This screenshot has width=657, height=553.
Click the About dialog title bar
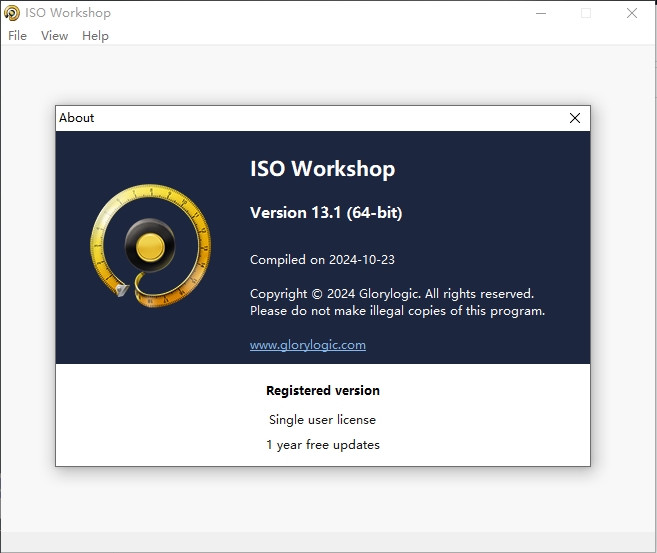click(x=300, y=118)
